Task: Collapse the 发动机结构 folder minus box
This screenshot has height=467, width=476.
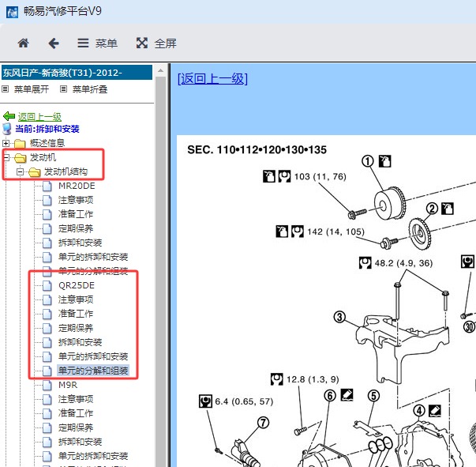Action: (x=20, y=171)
